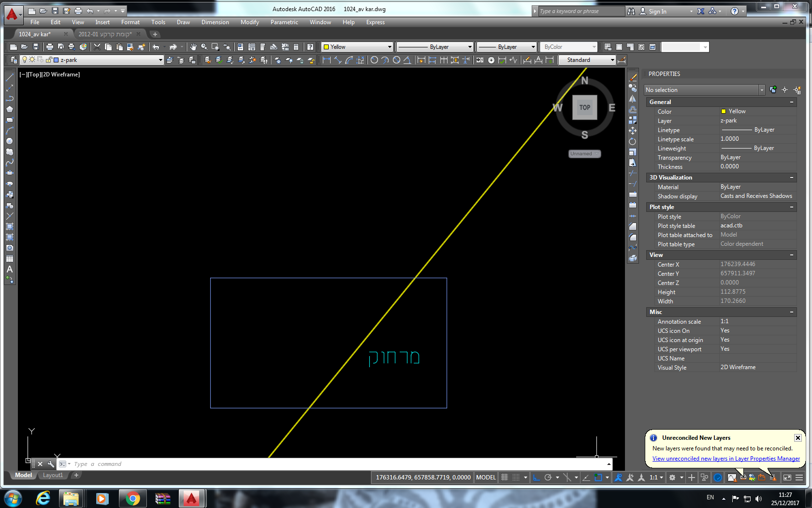
Task: Click the Customize wrench icon on the command line
Action: (51, 464)
